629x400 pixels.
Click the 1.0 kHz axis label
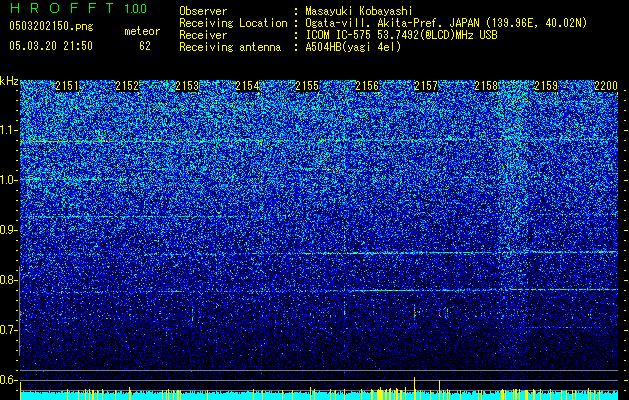click(9, 180)
